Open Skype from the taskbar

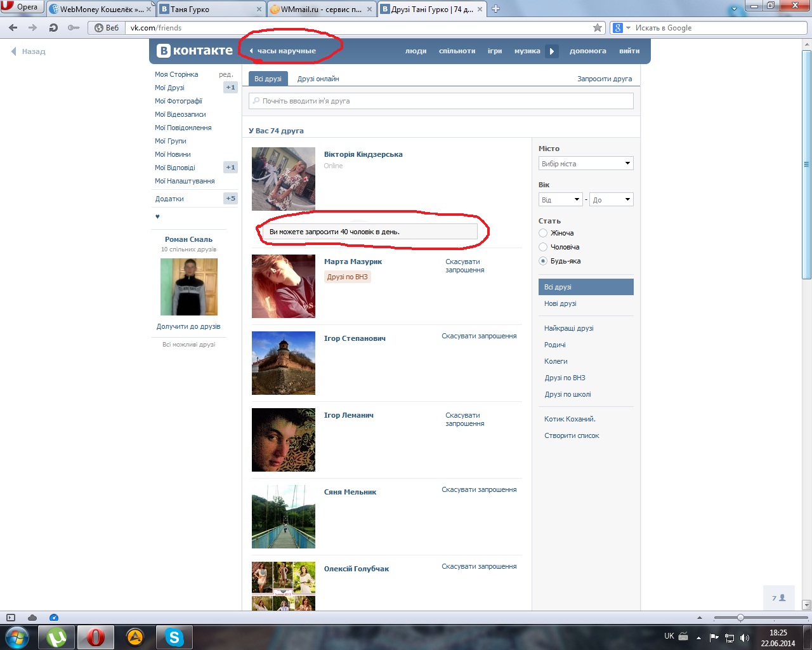coord(174,637)
